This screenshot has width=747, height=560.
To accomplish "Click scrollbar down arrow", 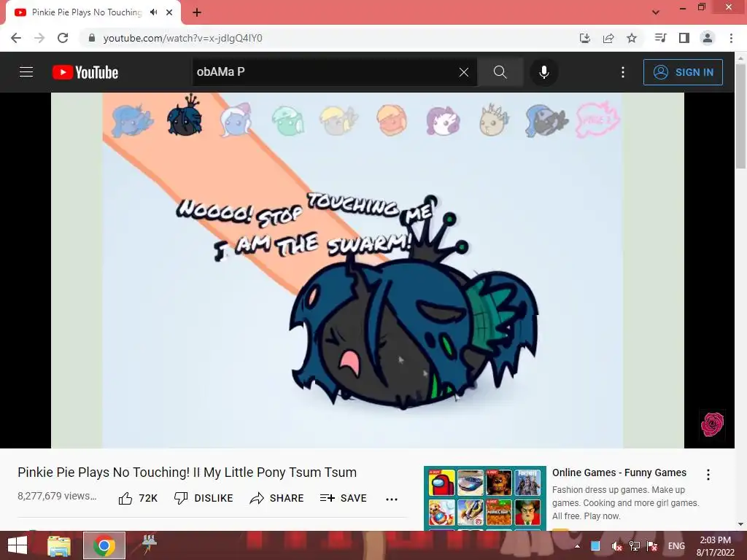I will tap(740, 524).
